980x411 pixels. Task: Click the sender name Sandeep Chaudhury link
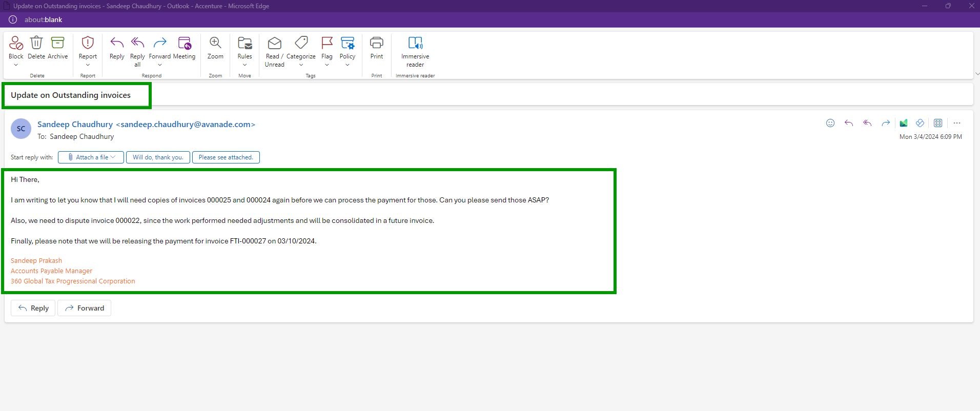[x=75, y=124]
